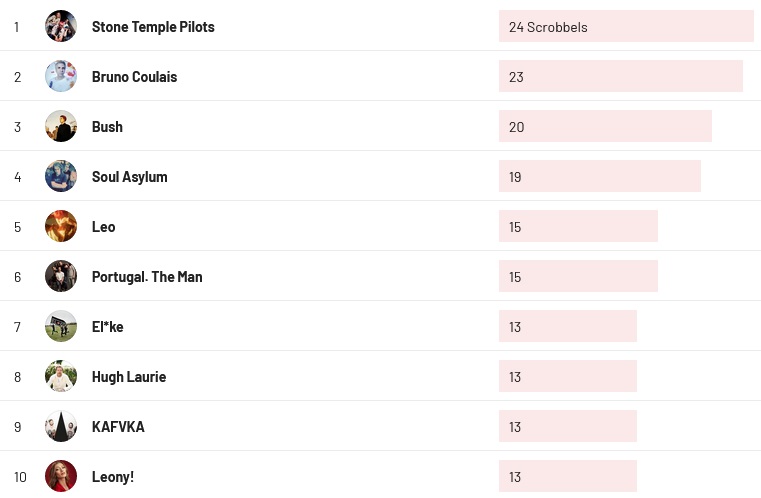Click Bruno Coulais avatar thumbnail
The width and height of the screenshot is (761, 498).
[61, 76]
